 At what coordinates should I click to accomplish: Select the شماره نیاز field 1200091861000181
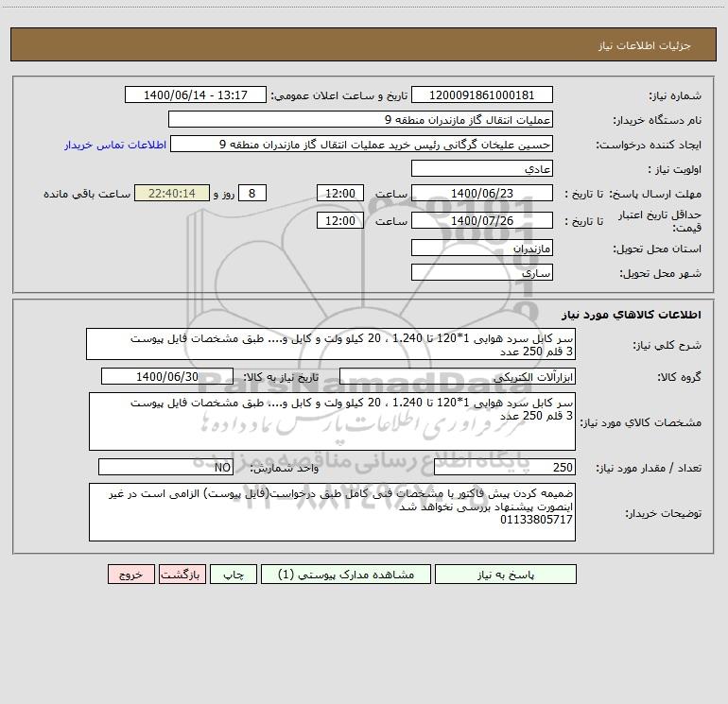pos(482,94)
